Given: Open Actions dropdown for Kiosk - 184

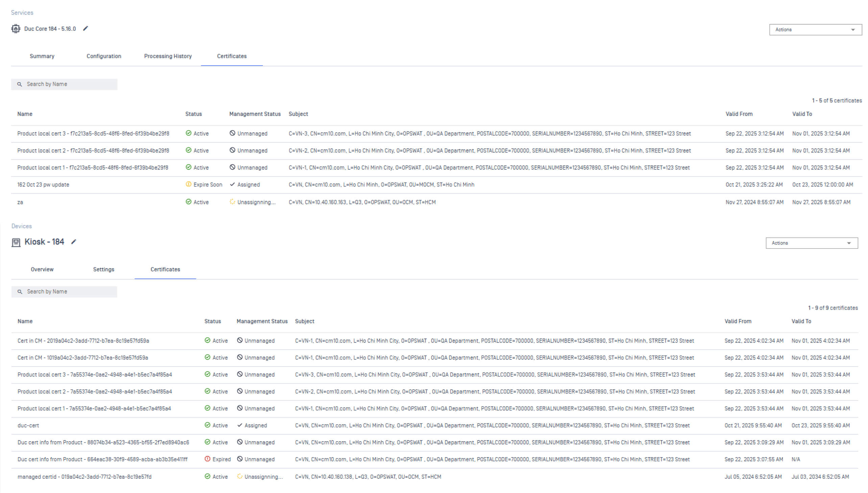Looking at the screenshot, I should tap(812, 243).
